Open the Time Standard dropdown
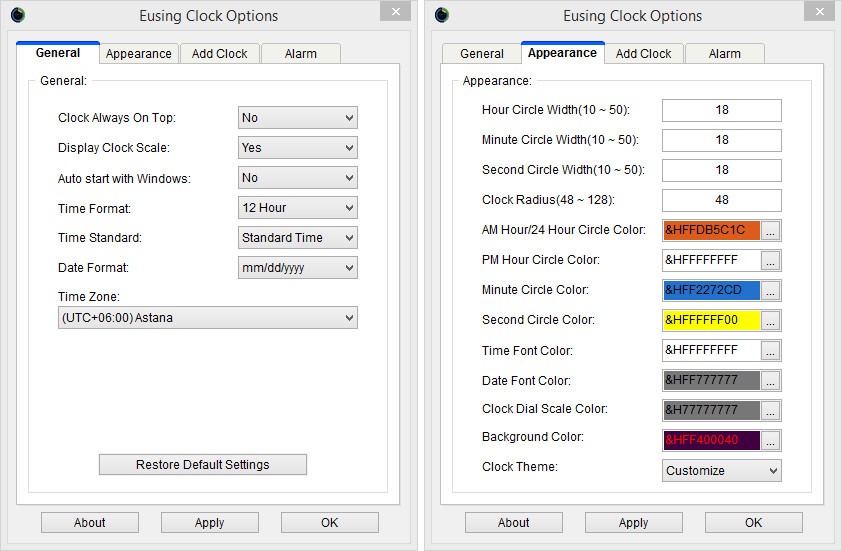The height and width of the screenshot is (551, 842). click(297, 238)
